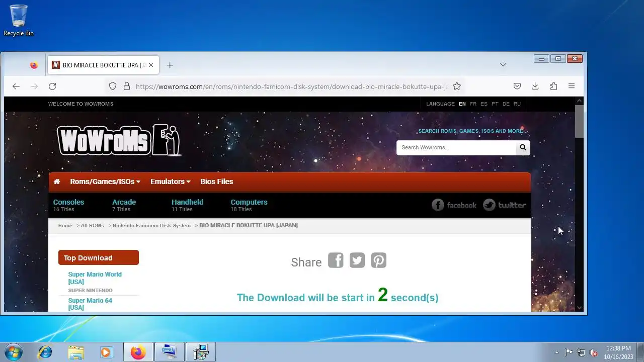Open Windows Media Player in the taskbar
This screenshot has width=644, height=362.
tap(107, 352)
